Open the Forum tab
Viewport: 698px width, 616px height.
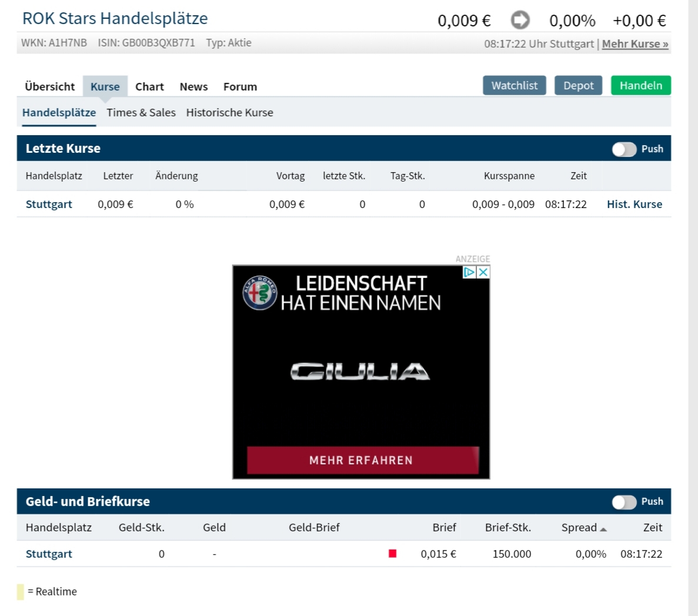coord(240,87)
